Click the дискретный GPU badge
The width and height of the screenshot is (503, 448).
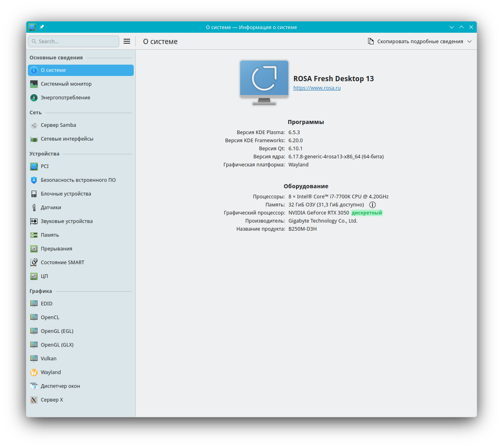click(367, 213)
